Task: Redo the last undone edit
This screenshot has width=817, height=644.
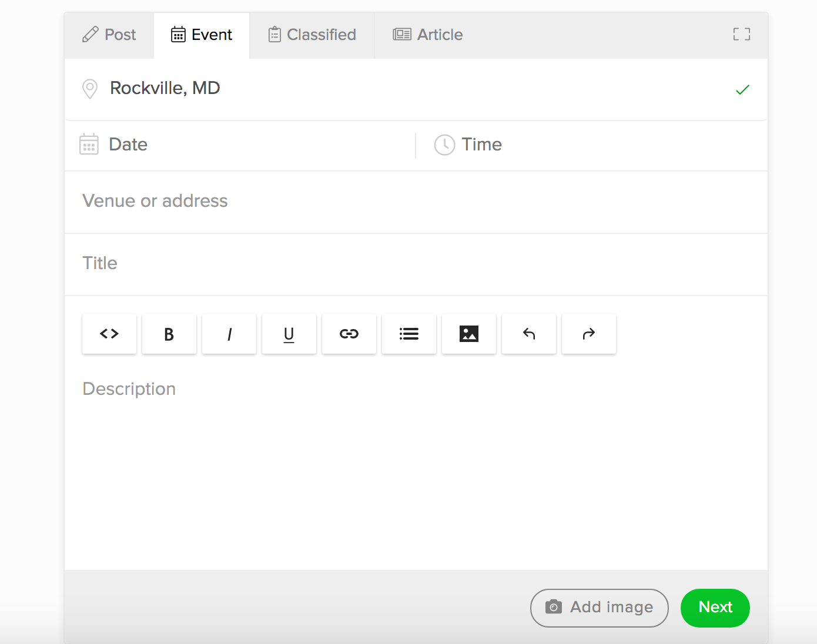Action: 589,334
